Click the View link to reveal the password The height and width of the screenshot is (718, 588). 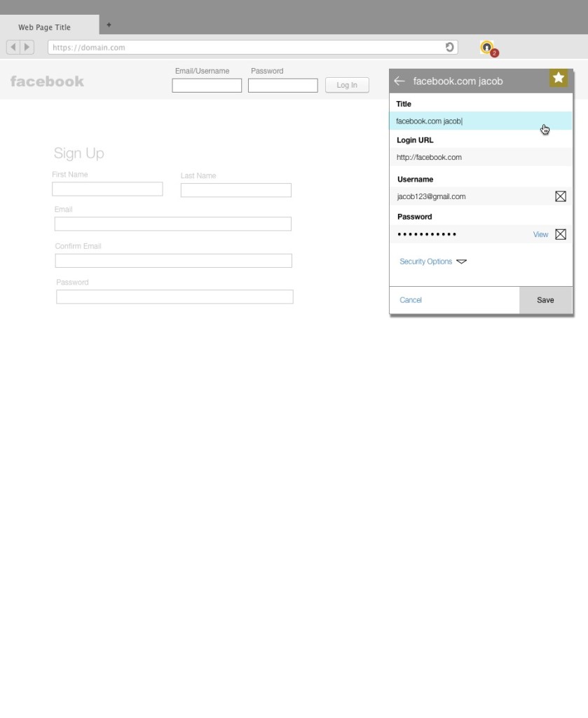coord(540,235)
